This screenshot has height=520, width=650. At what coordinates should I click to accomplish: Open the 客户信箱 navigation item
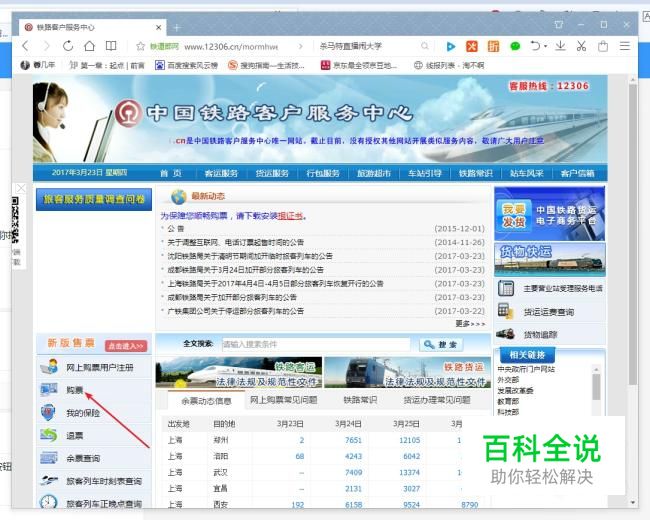(577, 173)
